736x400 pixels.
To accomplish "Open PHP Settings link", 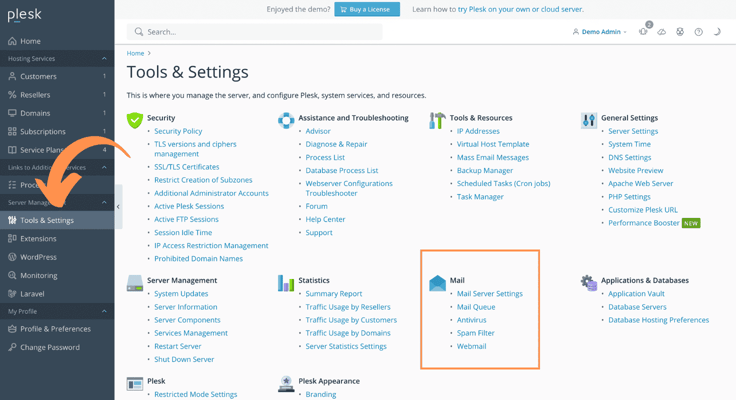I will 629,197.
